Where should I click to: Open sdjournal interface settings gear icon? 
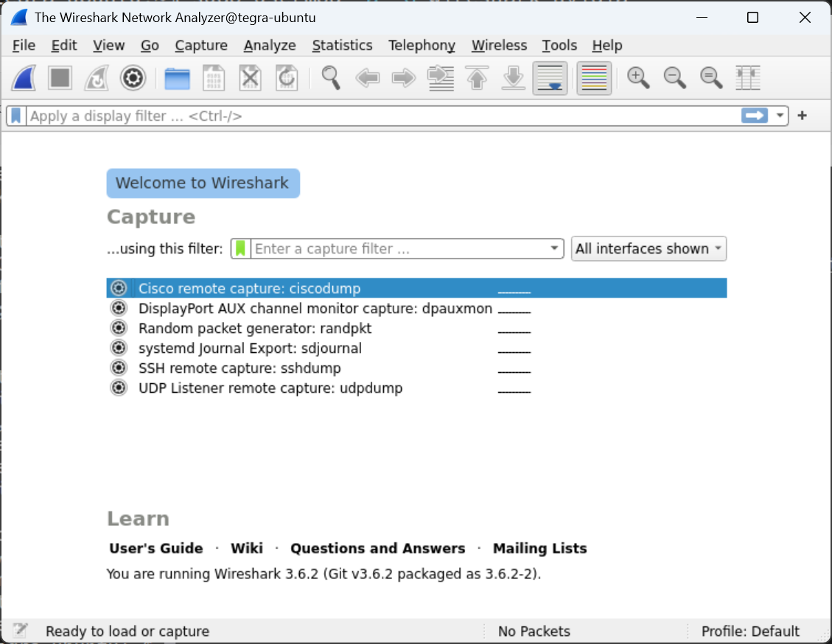click(119, 348)
